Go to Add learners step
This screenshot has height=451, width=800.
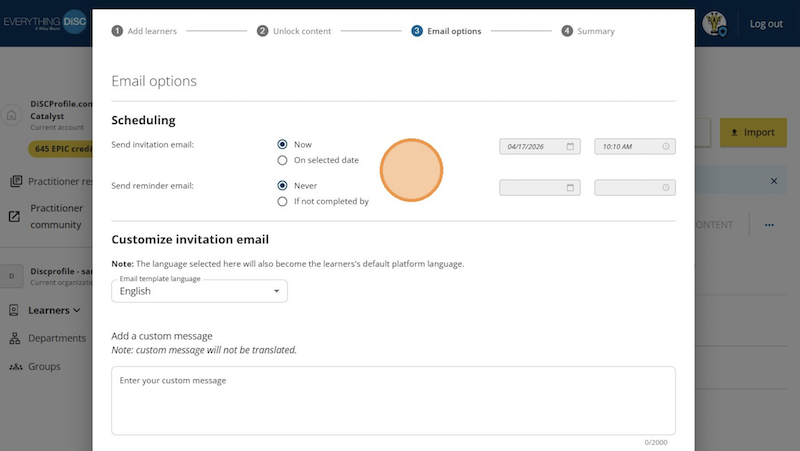(x=144, y=31)
